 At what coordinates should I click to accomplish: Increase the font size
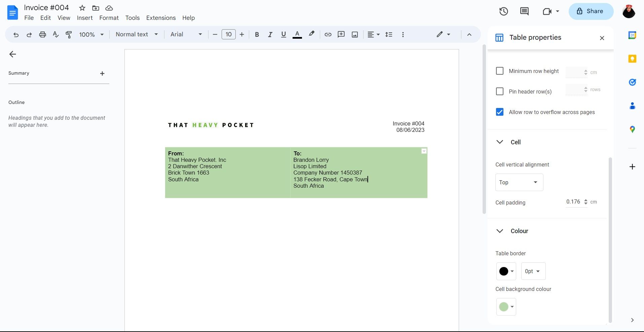242,34
